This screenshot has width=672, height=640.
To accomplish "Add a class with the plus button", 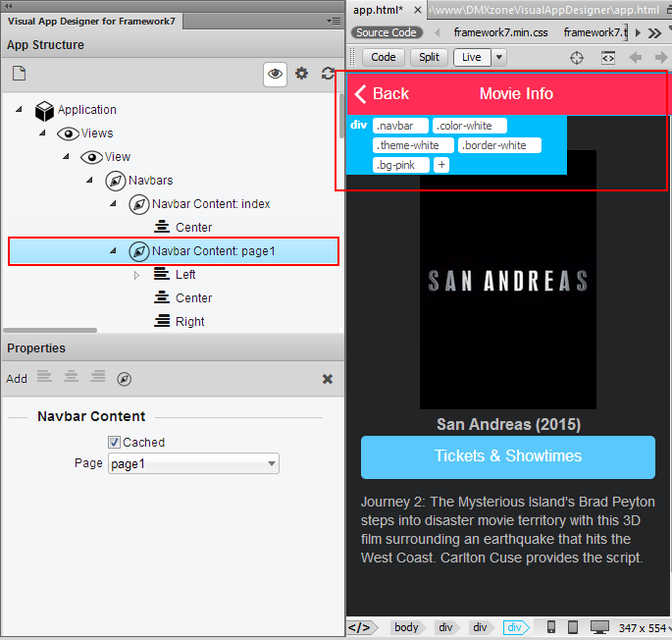I will (x=441, y=165).
